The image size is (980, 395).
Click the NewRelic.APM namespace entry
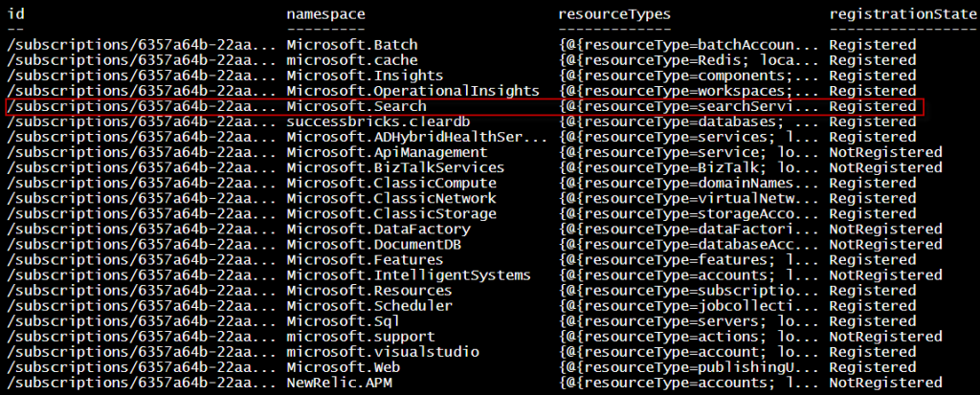tap(341, 383)
